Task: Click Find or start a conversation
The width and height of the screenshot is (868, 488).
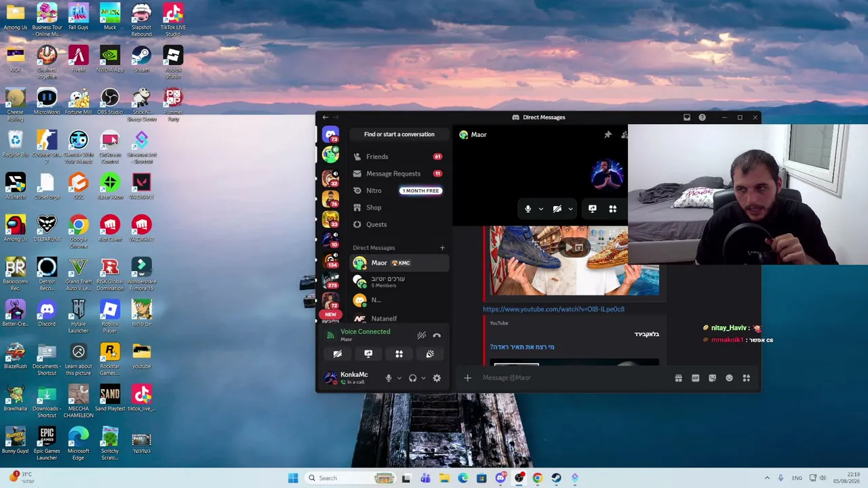Action: point(399,134)
